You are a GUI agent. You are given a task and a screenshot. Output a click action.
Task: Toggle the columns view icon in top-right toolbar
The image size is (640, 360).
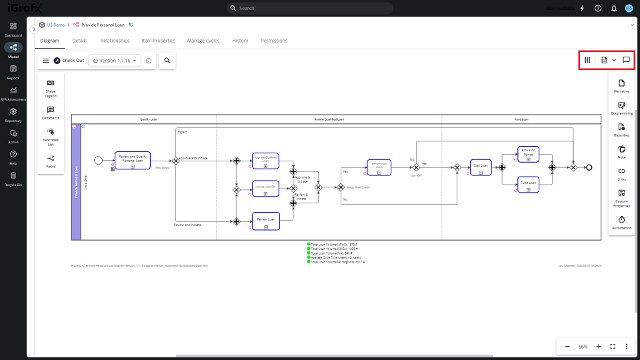pos(587,60)
